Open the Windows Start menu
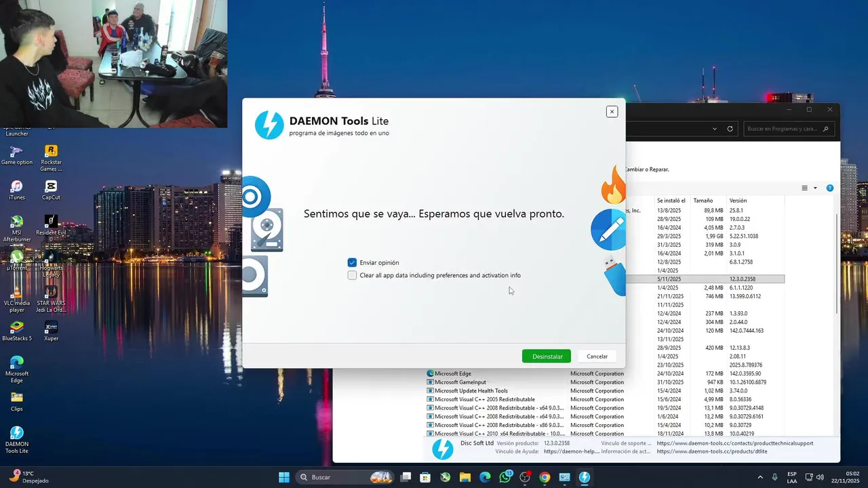868x488 pixels. point(284,477)
